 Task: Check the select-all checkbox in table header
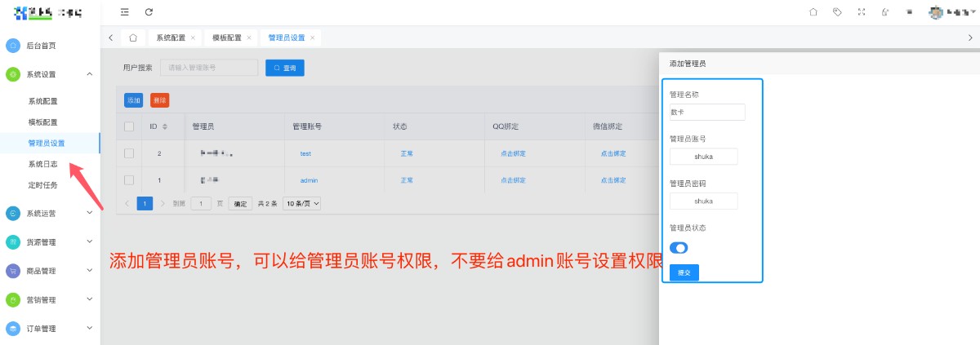tap(129, 126)
